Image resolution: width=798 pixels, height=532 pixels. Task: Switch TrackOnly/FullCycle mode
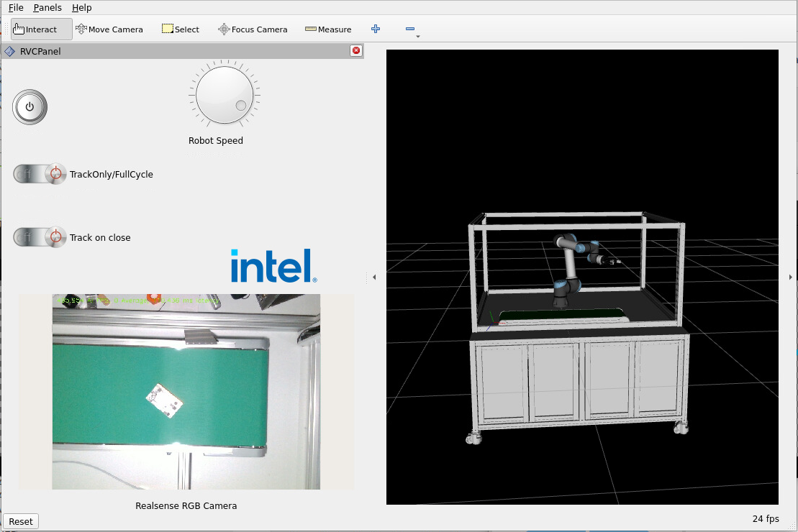click(40, 174)
